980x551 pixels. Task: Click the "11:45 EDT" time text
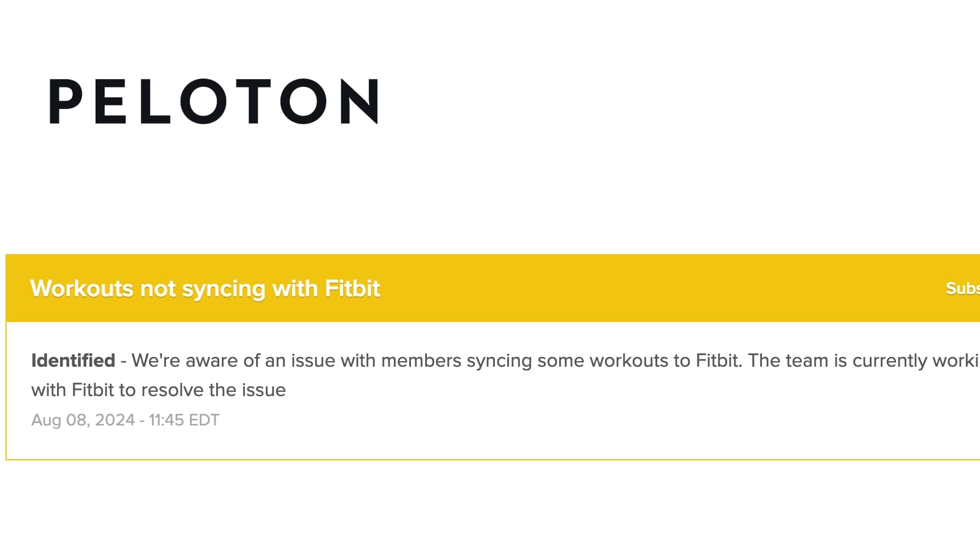pyautogui.click(x=184, y=420)
